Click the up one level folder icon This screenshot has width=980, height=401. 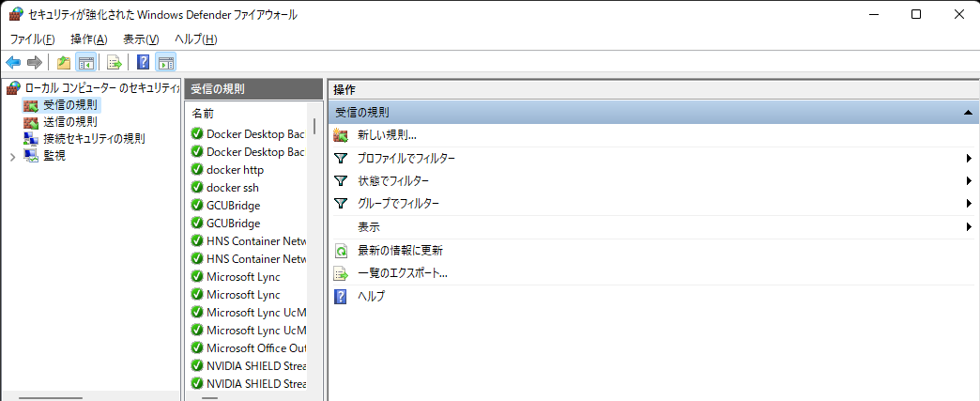pos(63,63)
